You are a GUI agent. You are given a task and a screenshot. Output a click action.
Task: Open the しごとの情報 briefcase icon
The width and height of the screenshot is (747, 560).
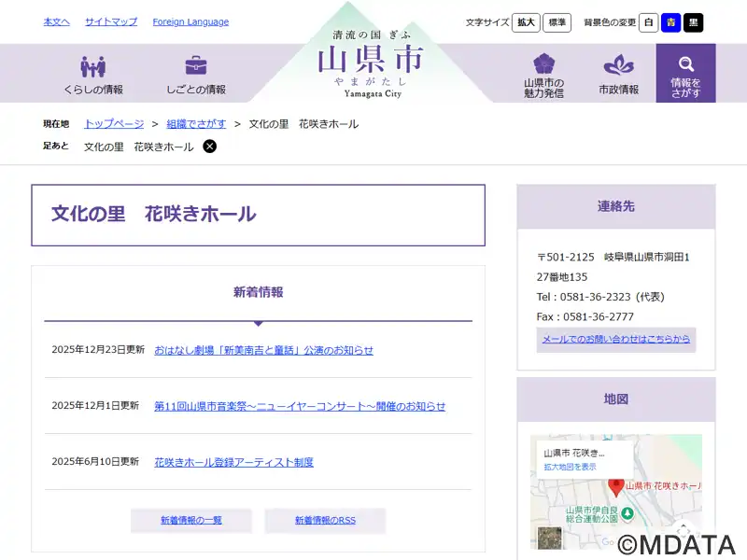tap(196, 67)
